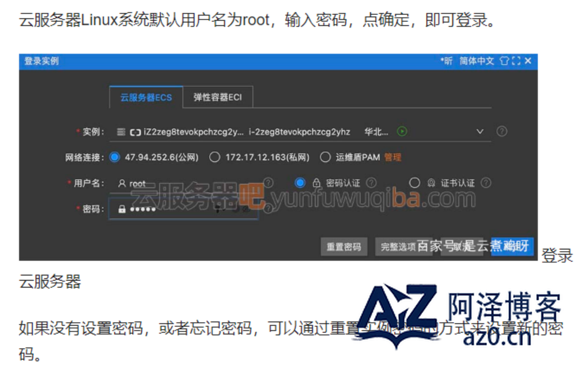Click help icon next to instance selector
The height and width of the screenshot is (370, 588).
click(x=502, y=131)
